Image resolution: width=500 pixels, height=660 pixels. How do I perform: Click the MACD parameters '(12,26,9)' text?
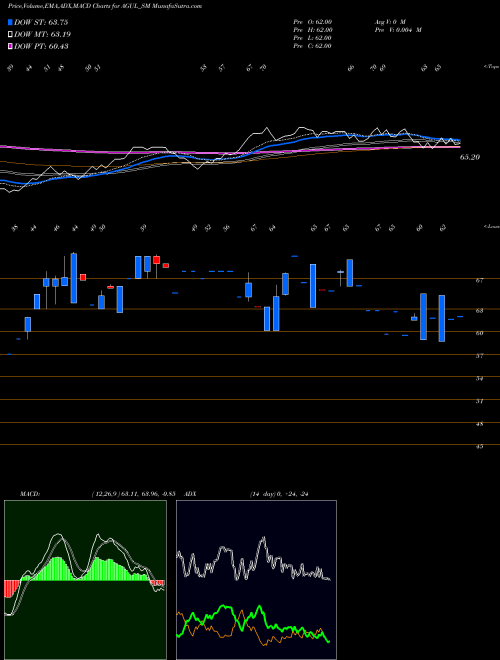coord(105,494)
